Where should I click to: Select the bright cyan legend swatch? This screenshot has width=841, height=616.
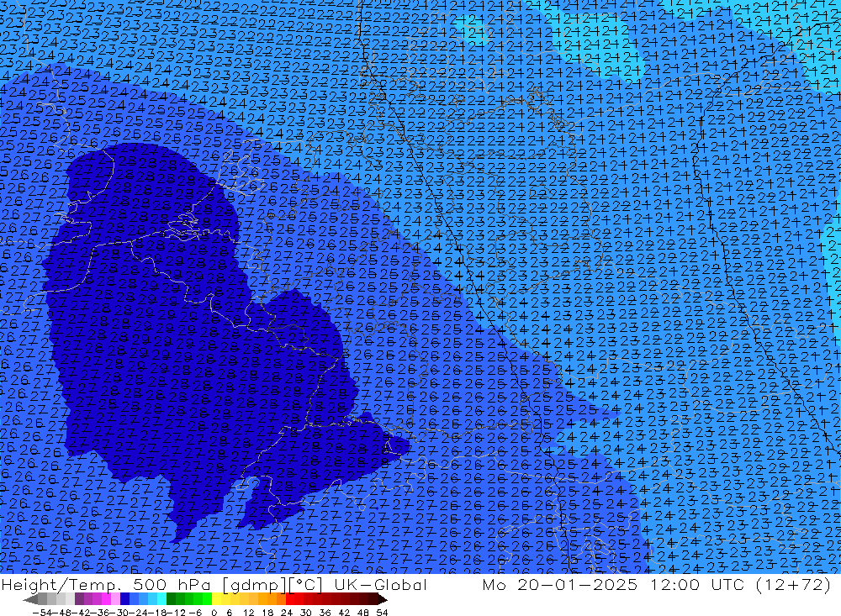click(x=161, y=599)
